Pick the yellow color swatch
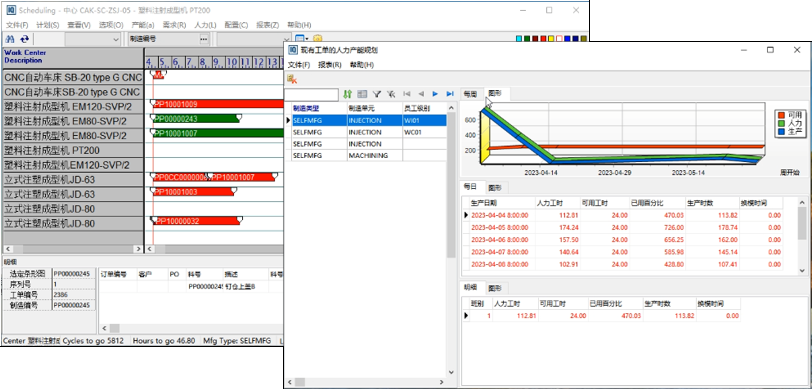The image size is (812, 389). [x=552, y=39]
